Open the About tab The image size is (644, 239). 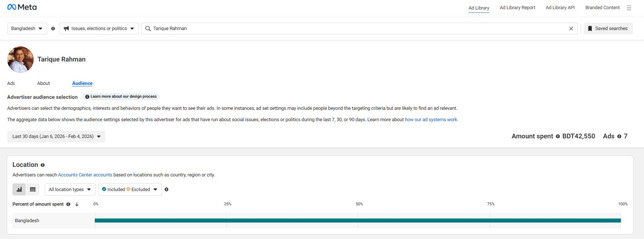(x=43, y=83)
